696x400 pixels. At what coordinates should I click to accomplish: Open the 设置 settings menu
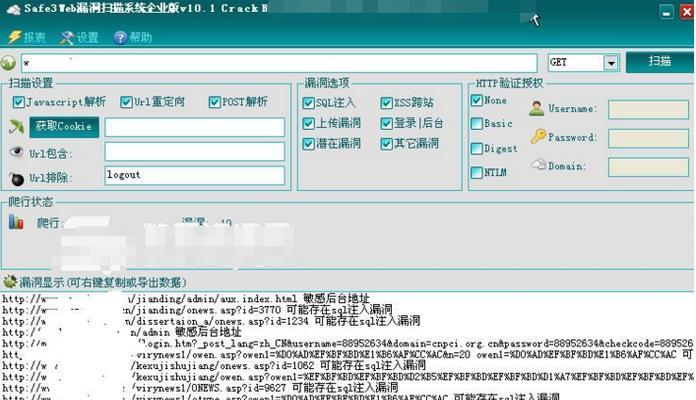[79, 37]
